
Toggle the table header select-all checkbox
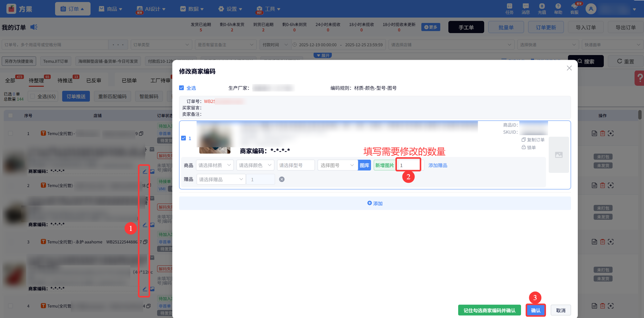(x=10, y=115)
